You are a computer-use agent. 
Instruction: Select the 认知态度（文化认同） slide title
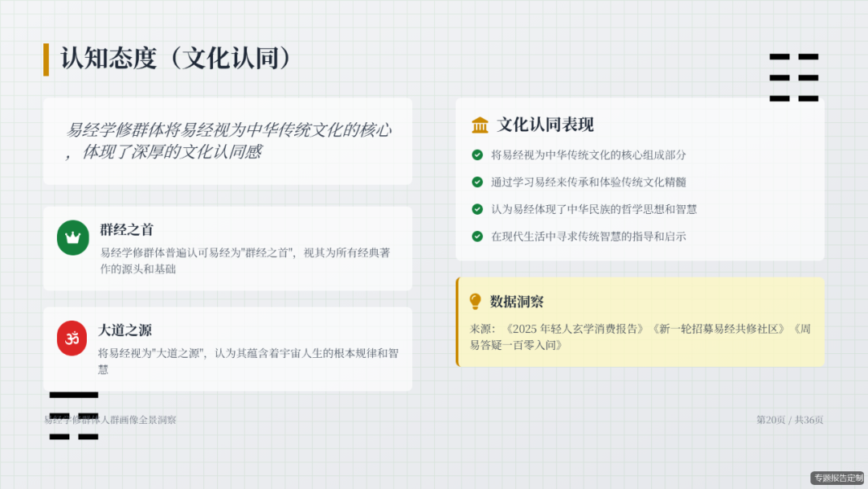click(x=174, y=58)
